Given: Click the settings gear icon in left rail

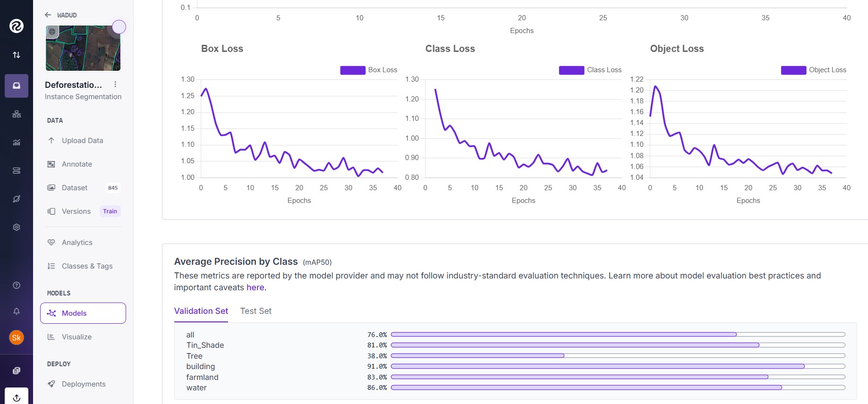Looking at the screenshot, I should (17, 227).
